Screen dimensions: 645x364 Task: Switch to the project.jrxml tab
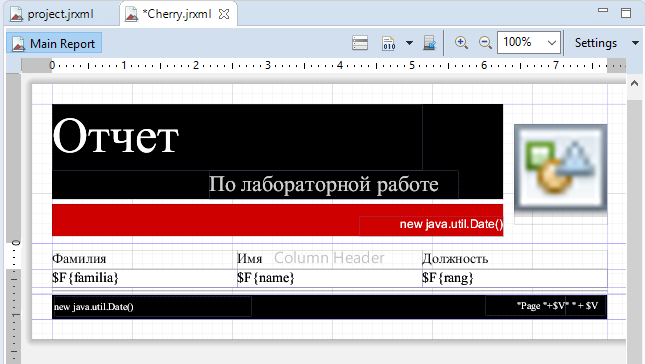pos(52,14)
